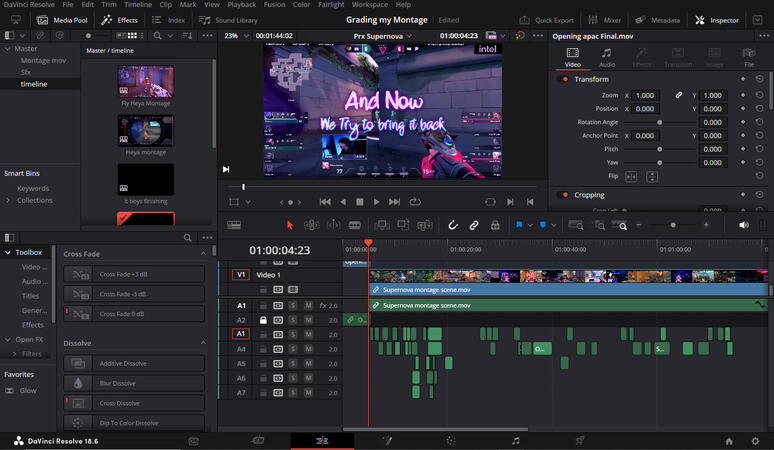
Task: Unlock the A2 track lock icon
Action: [263, 320]
